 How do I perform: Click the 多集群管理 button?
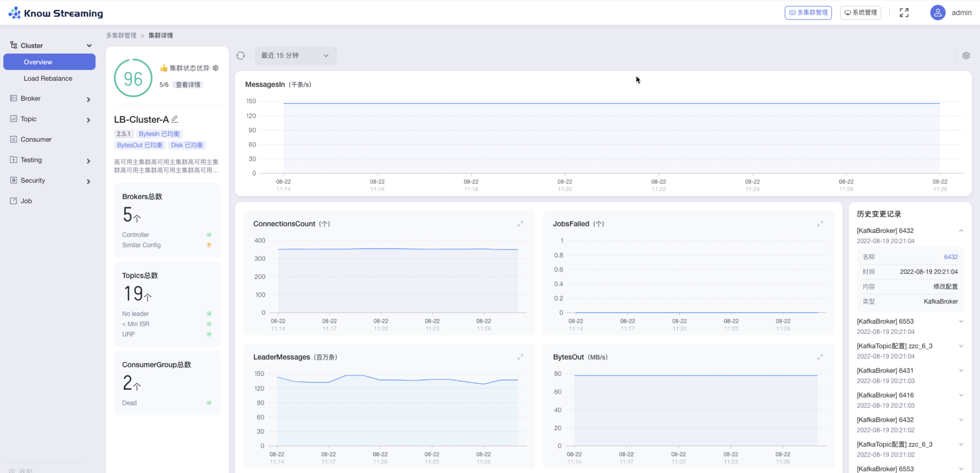tap(808, 13)
